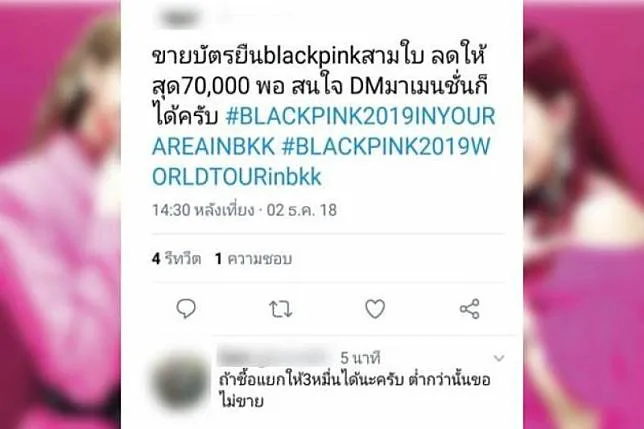This screenshot has width=644, height=429.
Task: Click the 02 ธ.ค. 18 post date
Action: pos(302,210)
